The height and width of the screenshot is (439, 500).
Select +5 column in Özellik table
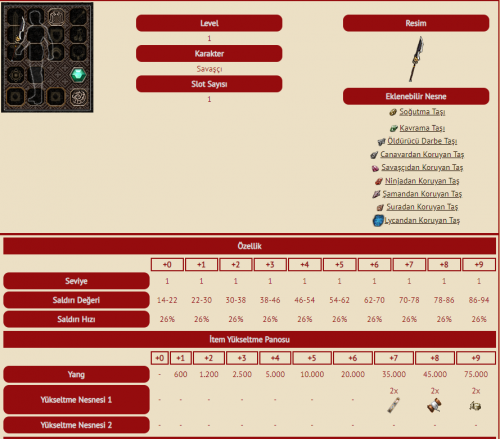pos(339,265)
